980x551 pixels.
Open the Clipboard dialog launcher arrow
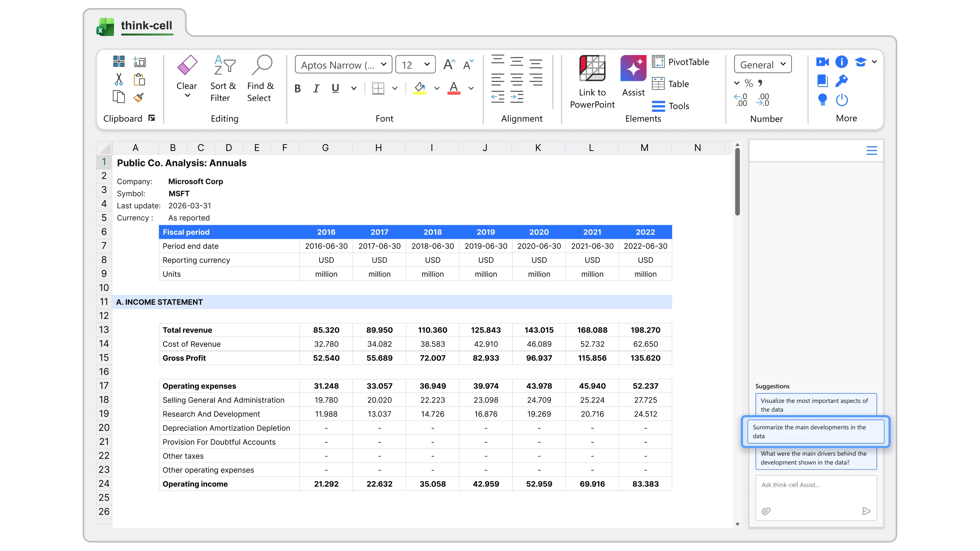click(152, 118)
